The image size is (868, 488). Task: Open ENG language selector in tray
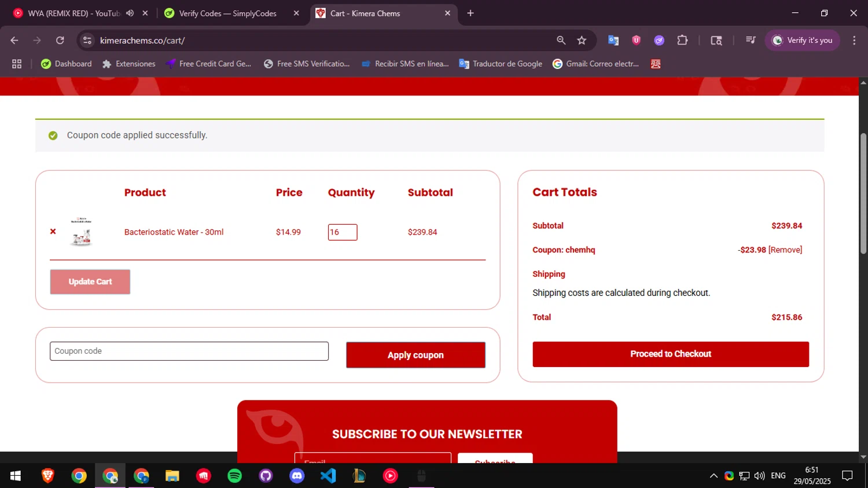click(778, 476)
